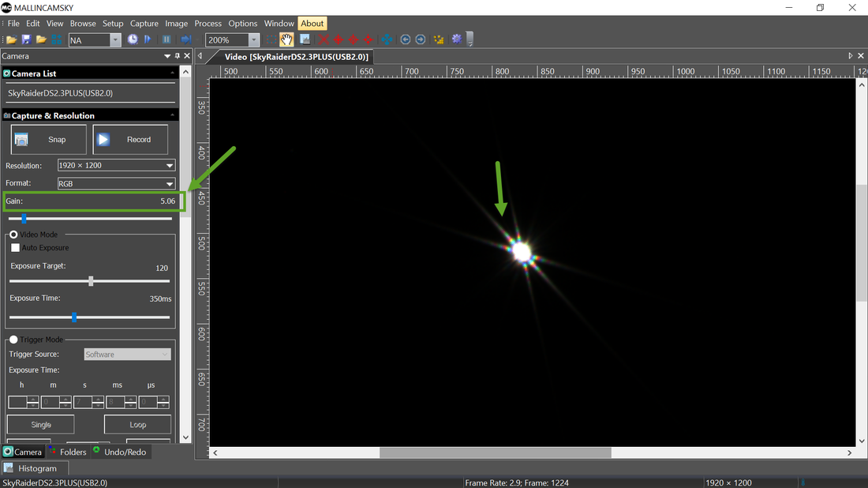Viewport: 868px width, 488px height.
Task: Open the toolbar overflow options handle
Action: [470, 39]
